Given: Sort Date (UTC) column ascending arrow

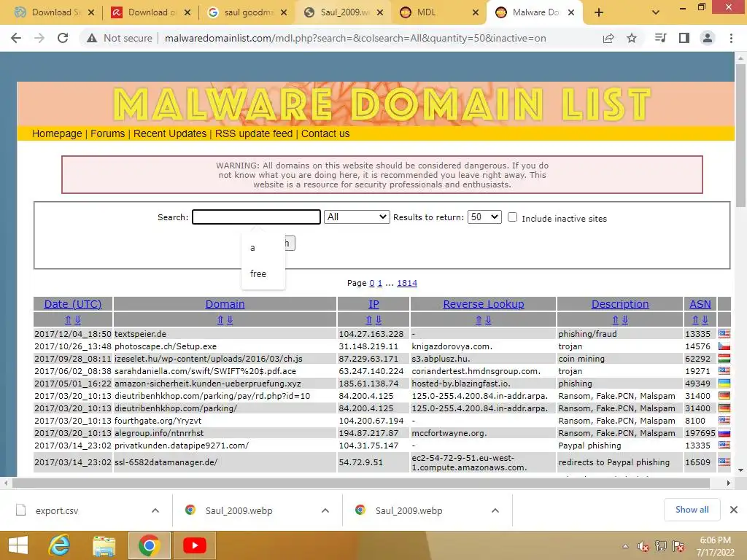Looking at the screenshot, I should pyautogui.click(x=68, y=319).
